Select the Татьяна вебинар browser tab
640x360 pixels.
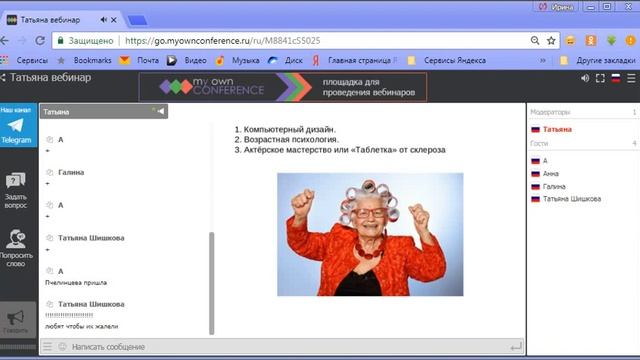(x=61, y=20)
